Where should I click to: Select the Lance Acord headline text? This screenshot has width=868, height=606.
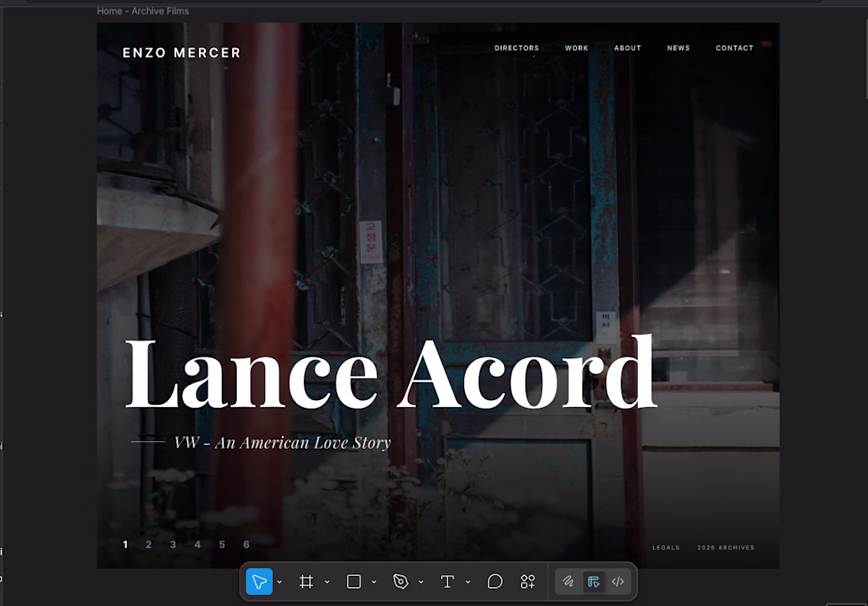click(391, 372)
